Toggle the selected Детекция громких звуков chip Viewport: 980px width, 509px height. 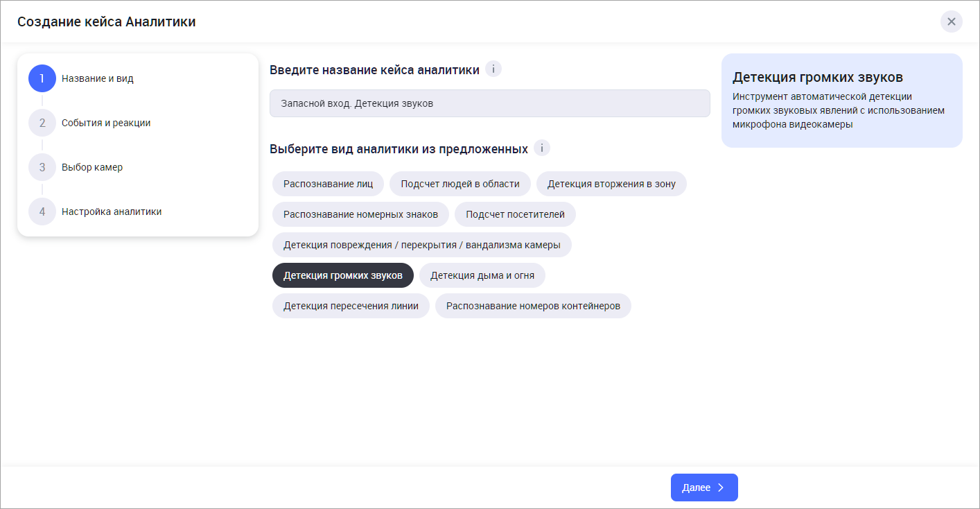click(342, 275)
